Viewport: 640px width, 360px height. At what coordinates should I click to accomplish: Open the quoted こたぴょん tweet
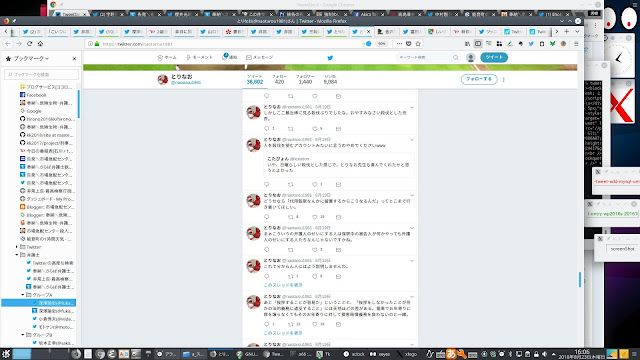(339, 164)
